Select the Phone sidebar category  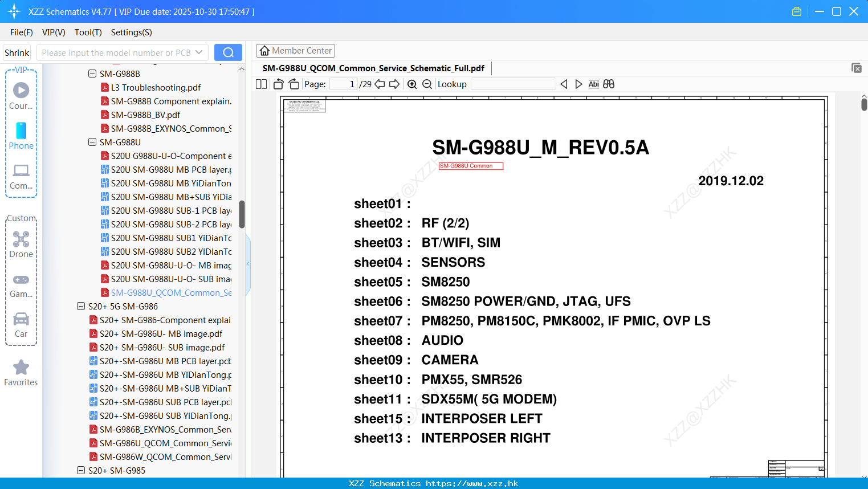pos(21,136)
